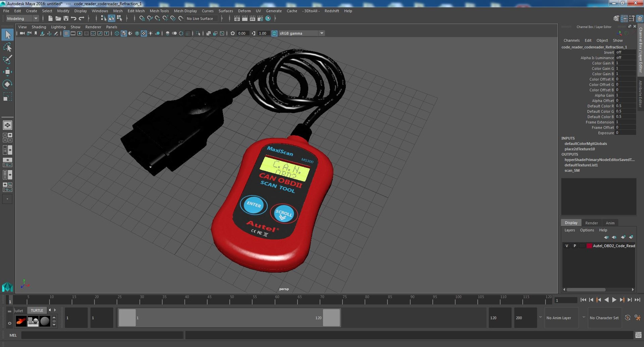644x347 pixels.
Task: Step to next key
Action: click(x=622, y=300)
